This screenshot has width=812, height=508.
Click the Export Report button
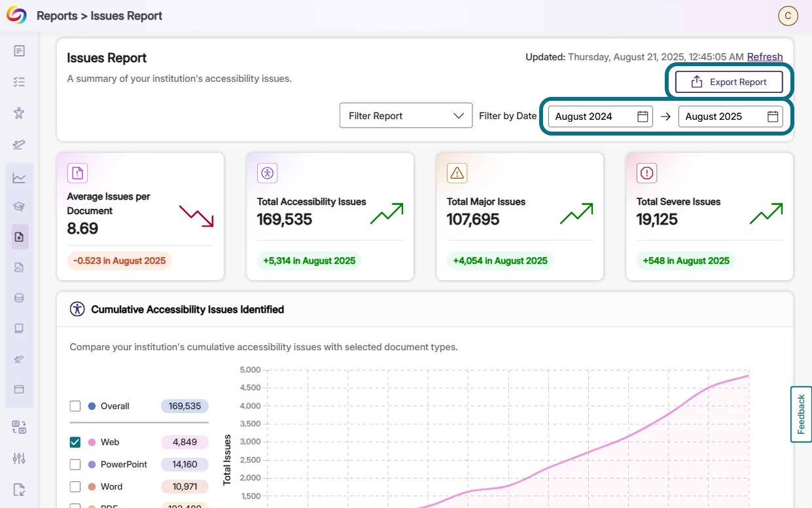tap(729, 82)
